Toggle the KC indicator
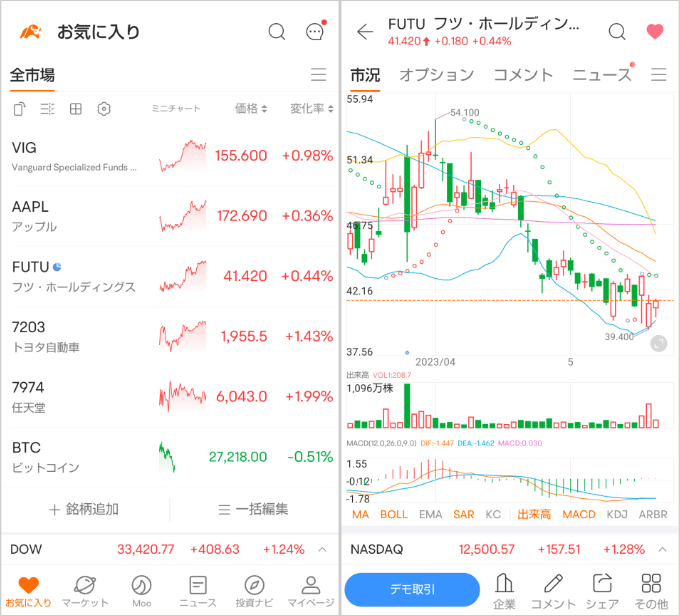 point(493,514)
